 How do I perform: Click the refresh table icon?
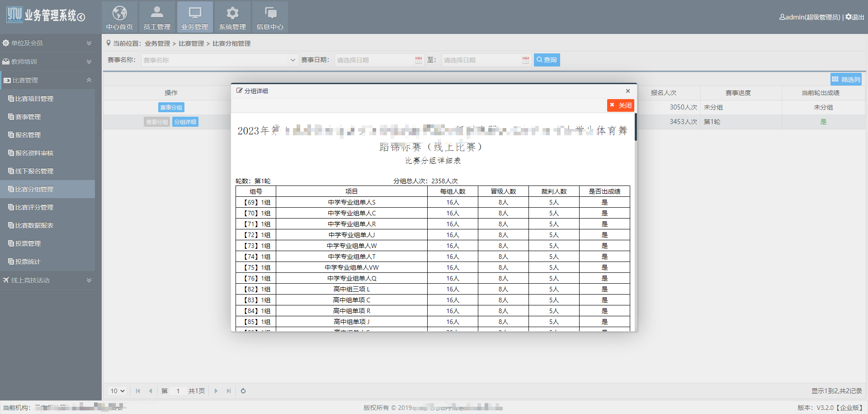[243, 391]
